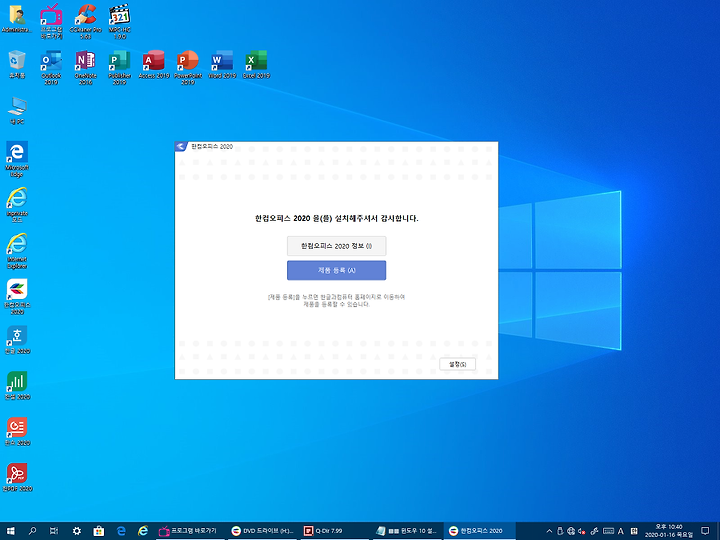Screen dimensions: 720x540
Task: Open the Recycle Bin (휴지통) desktop icon
Action: point(17,64)
